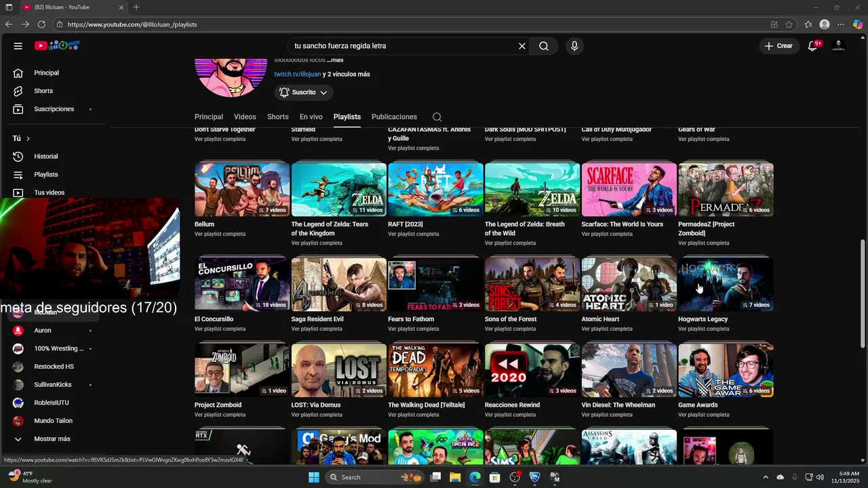This screenshot has width=868, height=488.
Task: Open the notifications bell
Action: [x=812, y=46]
